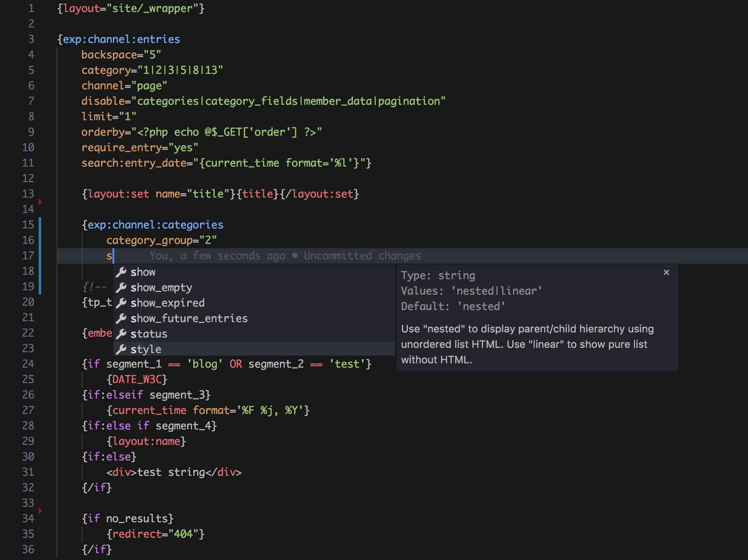Click the inline blame text 'Uncommitted changes'
Image resolution: width=748 pixels, height=560 pixels.
(x=362, y=256)
